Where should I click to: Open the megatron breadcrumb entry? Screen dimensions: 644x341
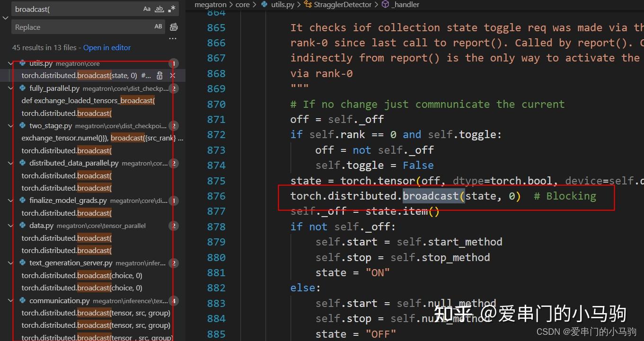click(210, 4)
